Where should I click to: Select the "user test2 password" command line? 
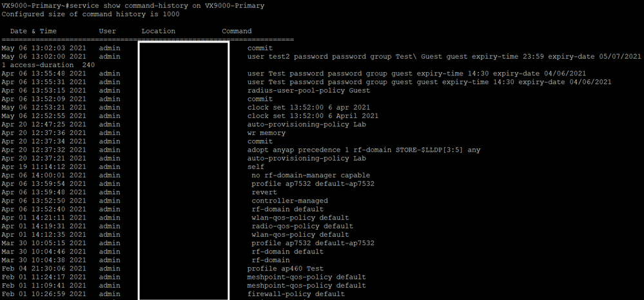[444, 57]
